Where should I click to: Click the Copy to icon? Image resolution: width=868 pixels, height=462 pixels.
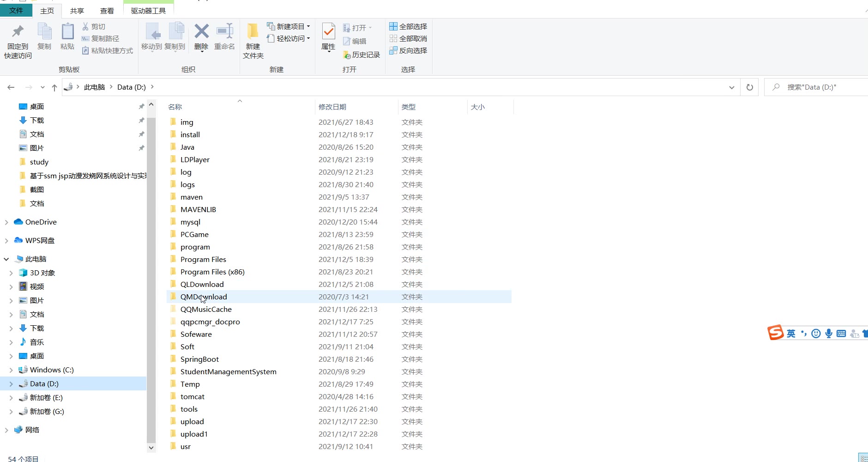click(x=175, y=36)
